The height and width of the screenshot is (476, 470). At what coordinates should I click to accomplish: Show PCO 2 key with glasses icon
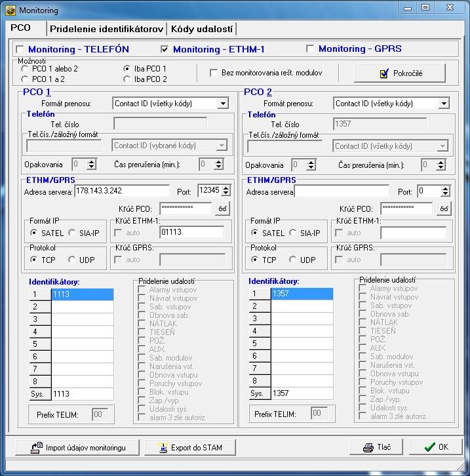tap(444, 208)
